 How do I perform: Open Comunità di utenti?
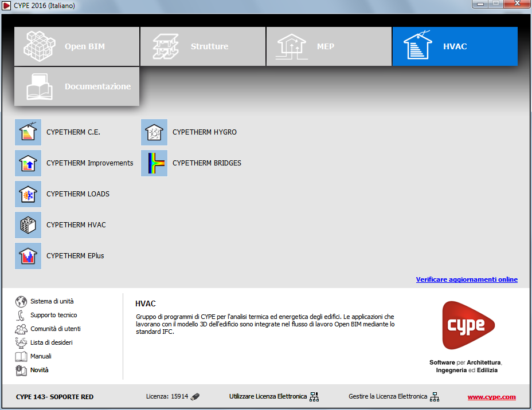(56, 329)
